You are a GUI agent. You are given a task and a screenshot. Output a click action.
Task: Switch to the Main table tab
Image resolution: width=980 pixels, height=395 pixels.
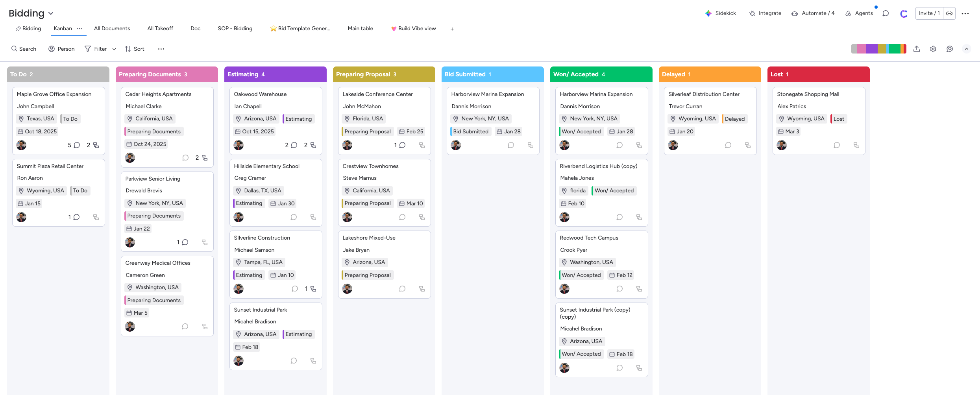tap(360, 28)
